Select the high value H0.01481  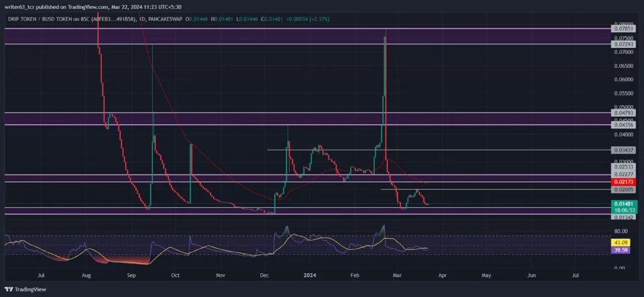(x=222, y=19)
